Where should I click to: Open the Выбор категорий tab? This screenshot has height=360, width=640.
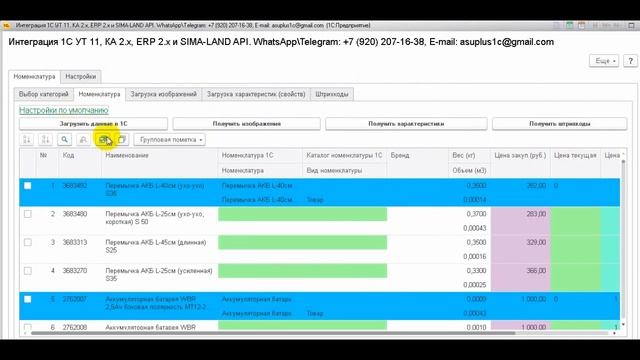(44, 94)
